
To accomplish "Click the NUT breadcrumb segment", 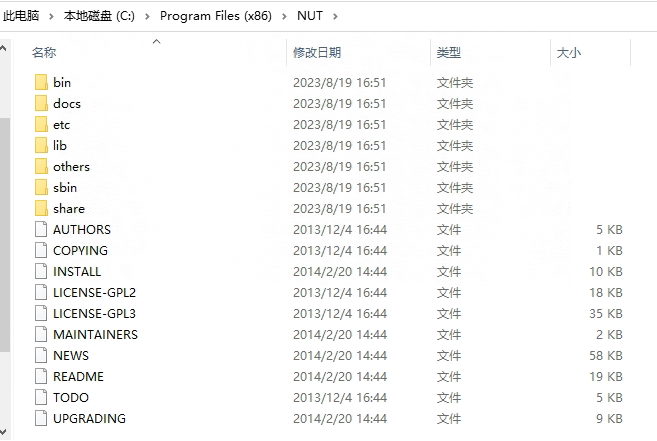I will 310,16.
